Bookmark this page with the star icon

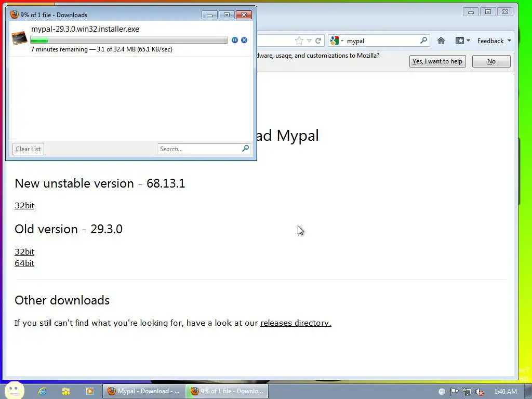coord(299,41)
